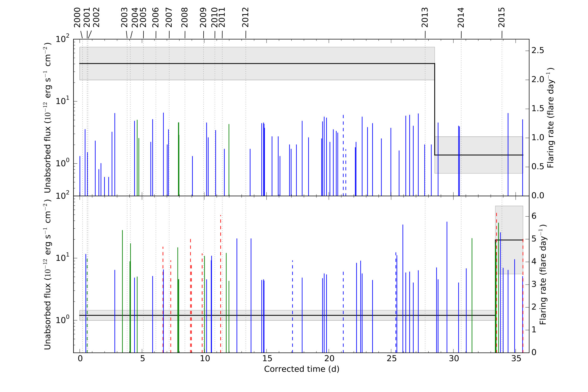Select the 10² tick between the two panels
The width and height of the screenshot is (588, 392).
point(63,195)
